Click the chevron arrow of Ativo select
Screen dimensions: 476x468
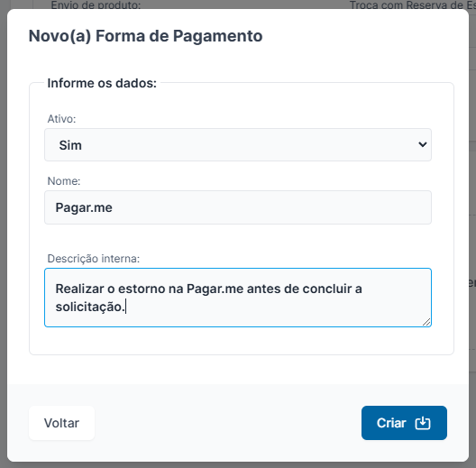pos(423,144)
